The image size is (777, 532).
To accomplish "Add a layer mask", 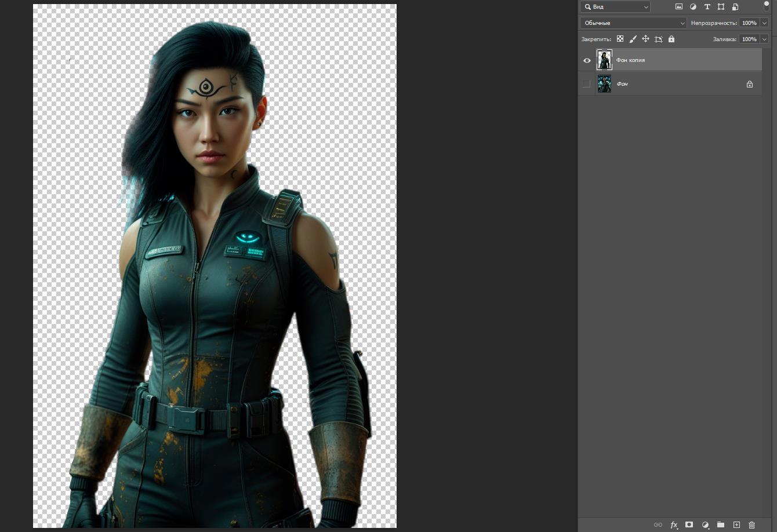I will (x=689, y=524).
